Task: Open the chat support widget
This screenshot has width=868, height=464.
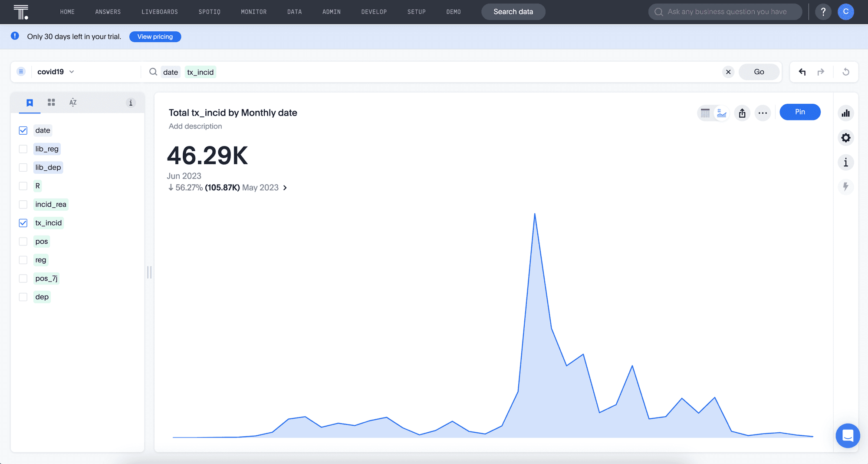Action: coord(848,435)
